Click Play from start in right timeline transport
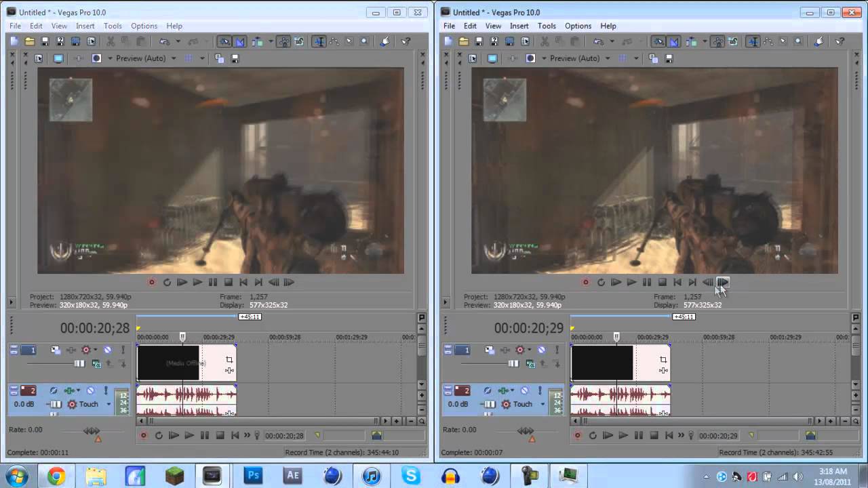 (608, 436)
